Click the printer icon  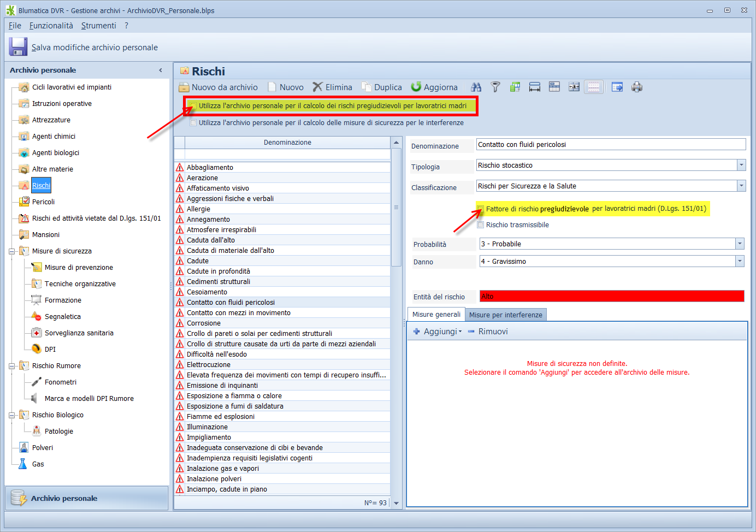(x=637, y=87)
